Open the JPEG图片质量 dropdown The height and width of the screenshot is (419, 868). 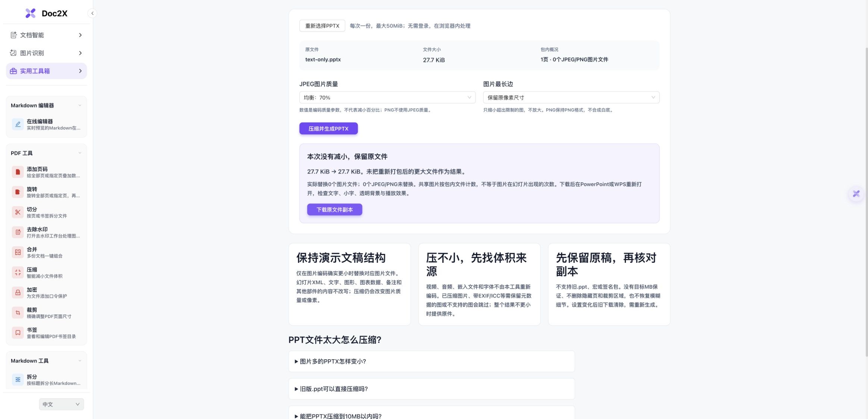(387, 97)
